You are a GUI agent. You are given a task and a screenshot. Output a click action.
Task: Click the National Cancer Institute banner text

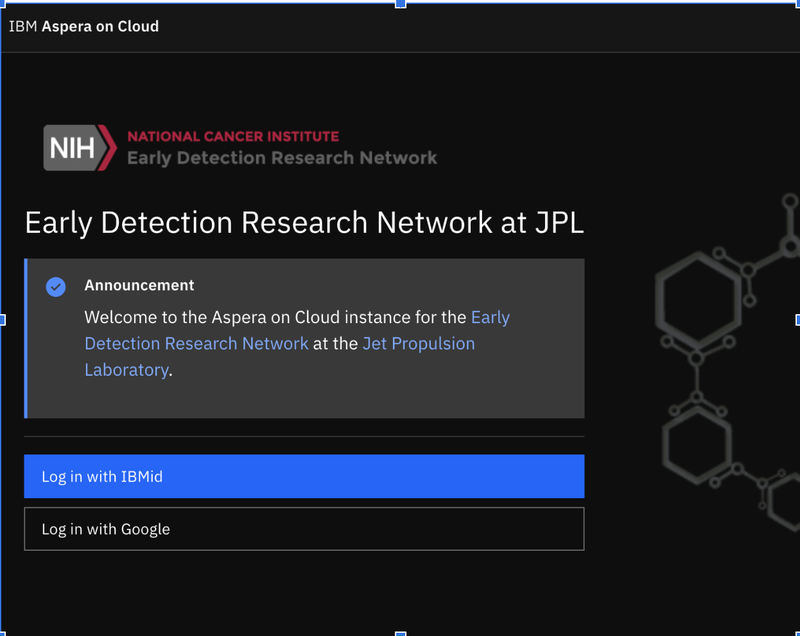coord(233,136)
